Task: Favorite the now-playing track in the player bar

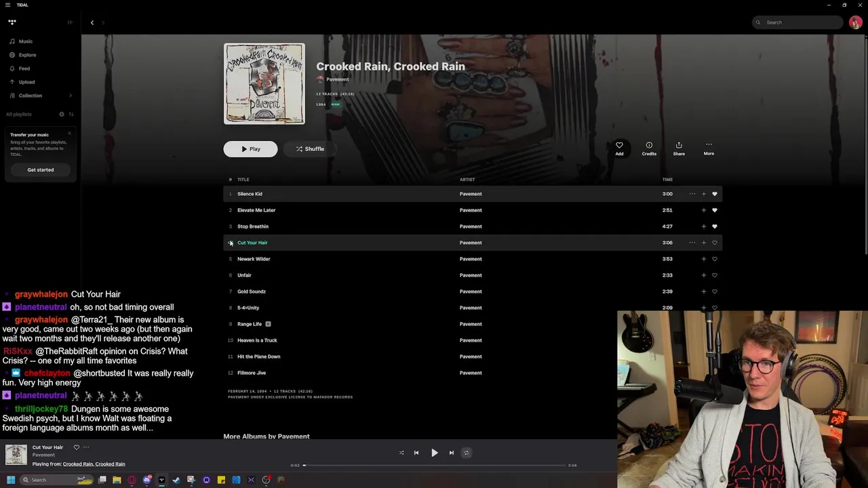Action: pyautogui.click(x=76, y=447)
